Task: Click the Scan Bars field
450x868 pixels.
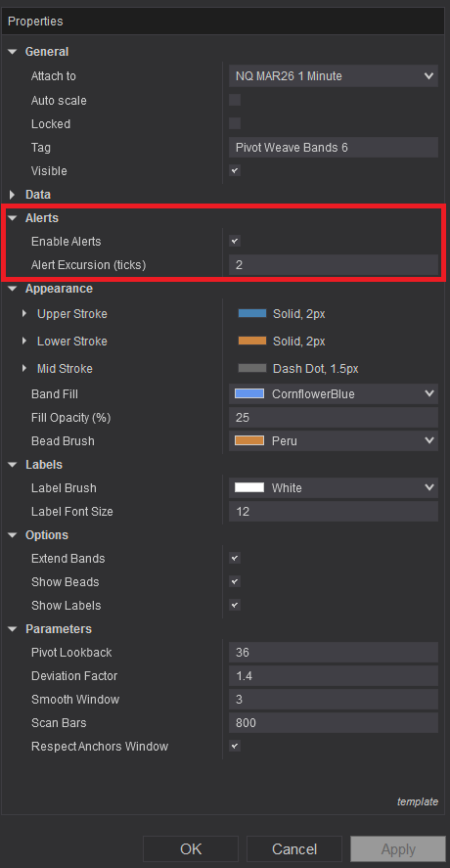Action: (334, 722)
